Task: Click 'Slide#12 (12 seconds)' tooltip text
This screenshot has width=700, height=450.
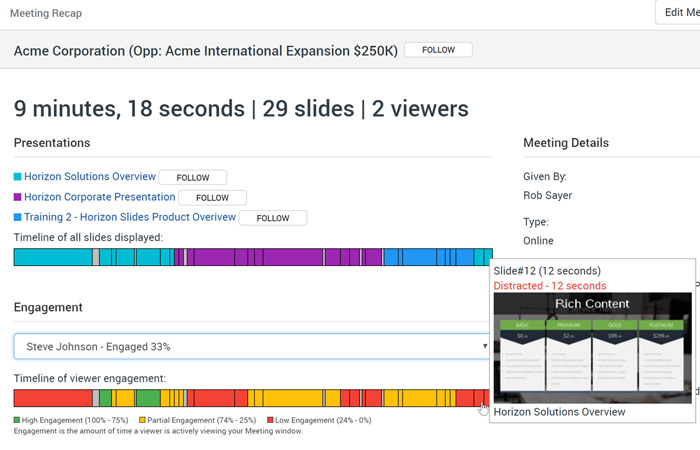Action: pyautogui.click(x=547, y=271)
